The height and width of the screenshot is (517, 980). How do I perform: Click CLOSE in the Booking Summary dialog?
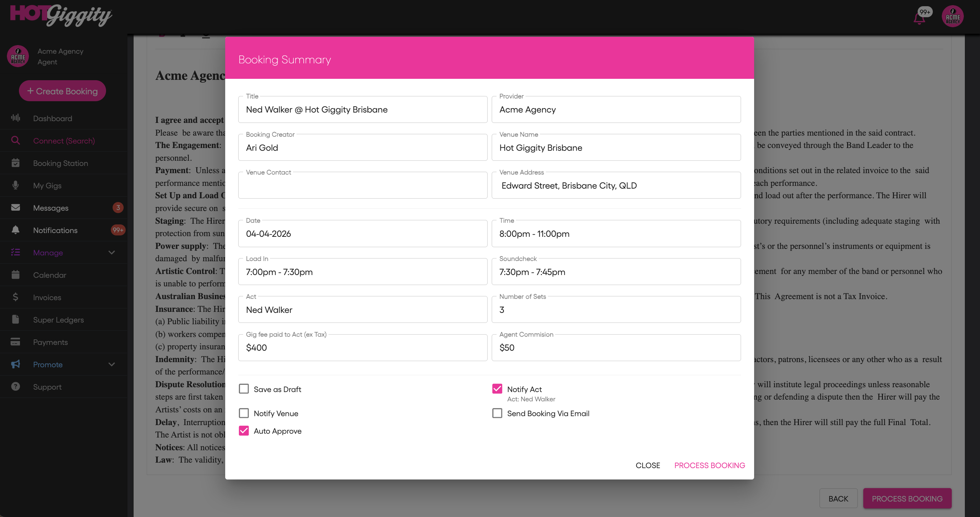(x=647, y=465)
